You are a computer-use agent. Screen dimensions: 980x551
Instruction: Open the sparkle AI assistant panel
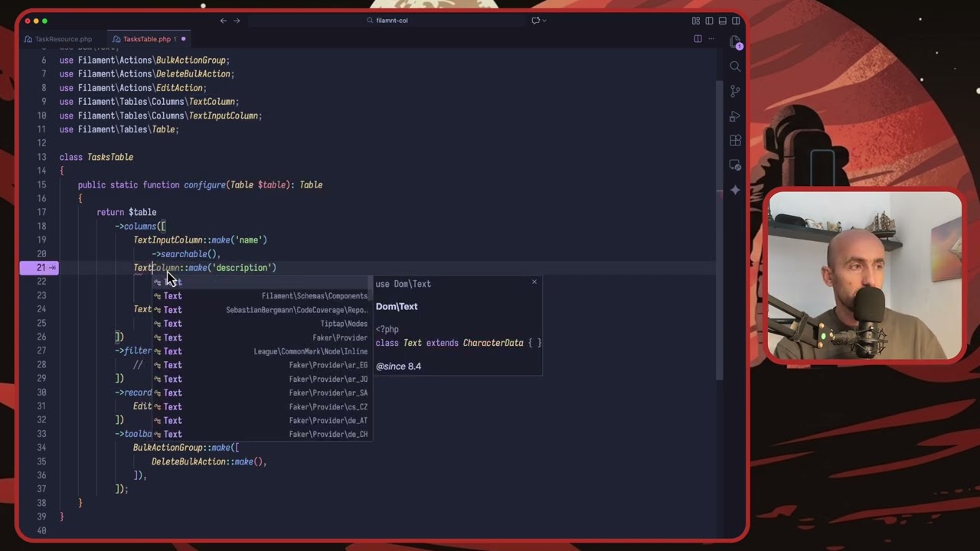coord(735,190)
